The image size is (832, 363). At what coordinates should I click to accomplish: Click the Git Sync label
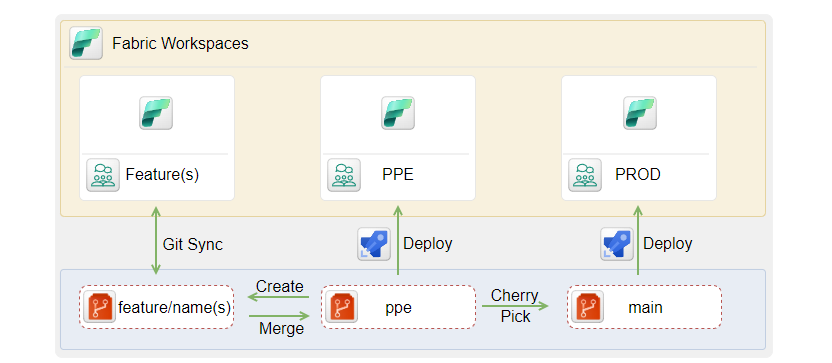point(193,245)
